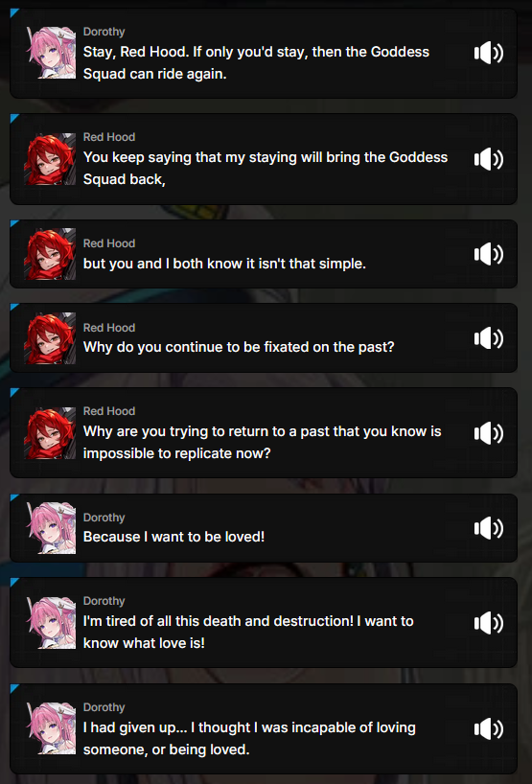The width and height of the screenshot is (532, 784).
Task: Play audio for "I had given up" line
Action: coord(489,728)
